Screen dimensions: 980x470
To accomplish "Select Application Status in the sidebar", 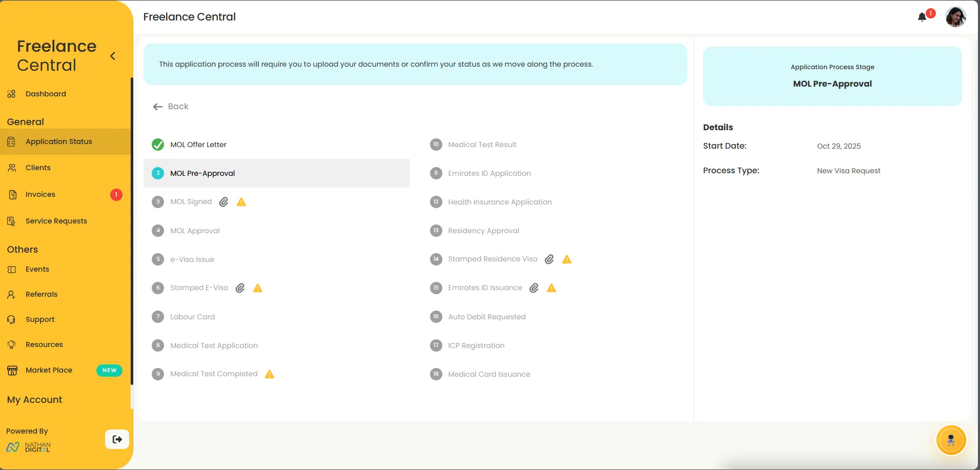I will point(59,141).
